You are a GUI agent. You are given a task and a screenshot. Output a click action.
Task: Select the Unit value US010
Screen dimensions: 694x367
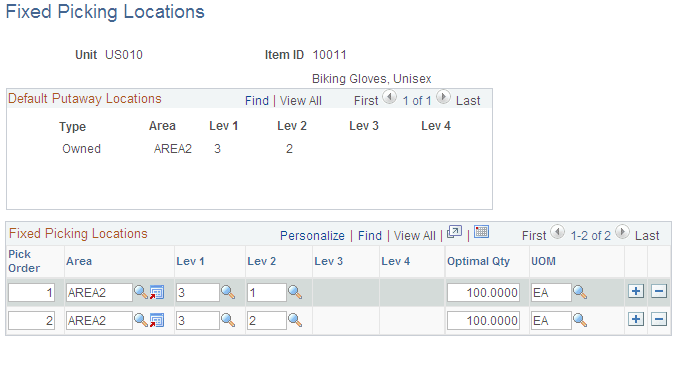click(124, 55)
